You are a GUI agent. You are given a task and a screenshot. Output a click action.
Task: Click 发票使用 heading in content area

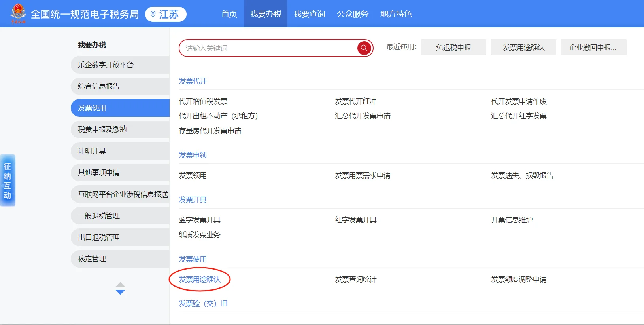pyautogui.click(x=193, y=259)
